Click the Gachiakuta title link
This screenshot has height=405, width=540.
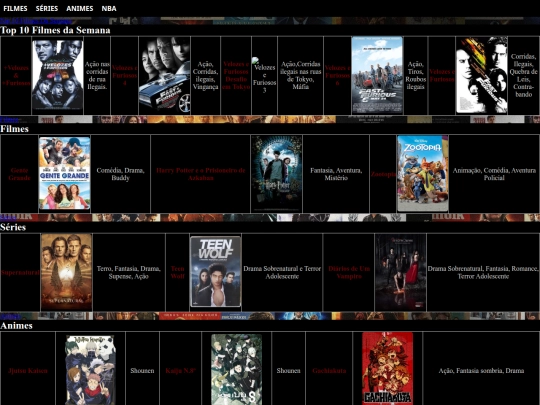329,371
